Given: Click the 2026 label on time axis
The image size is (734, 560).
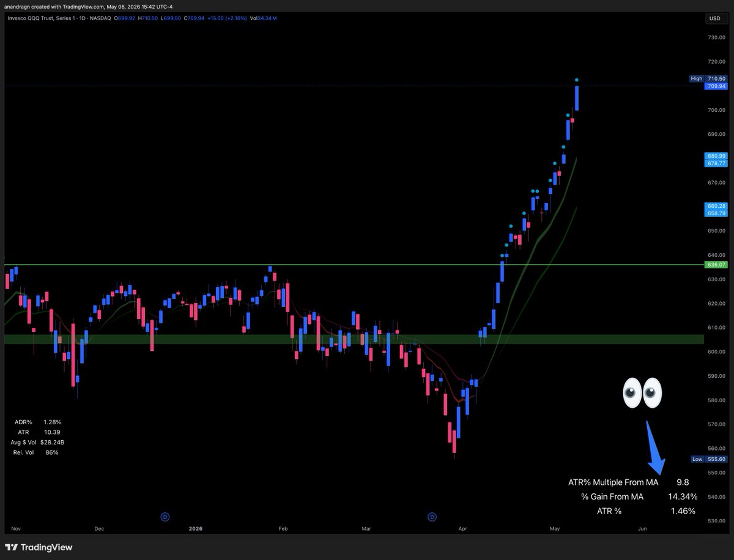Looking at the screenshot, I should (196, 528).
